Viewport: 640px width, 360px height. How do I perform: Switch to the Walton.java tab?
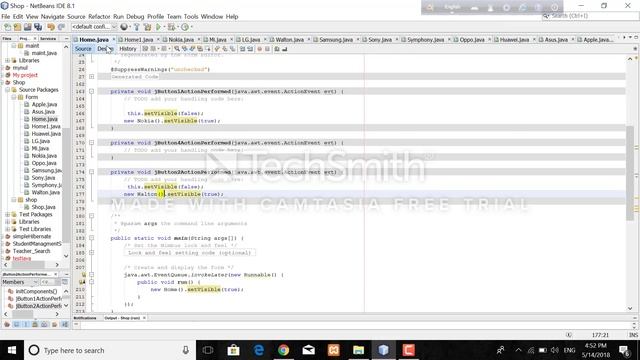coord(289,40)
